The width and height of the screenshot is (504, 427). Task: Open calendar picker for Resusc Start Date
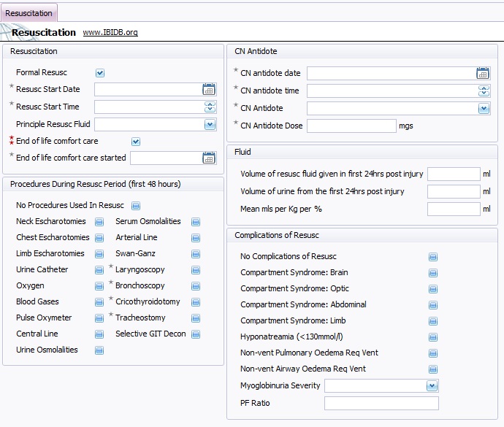pos(209,89)
